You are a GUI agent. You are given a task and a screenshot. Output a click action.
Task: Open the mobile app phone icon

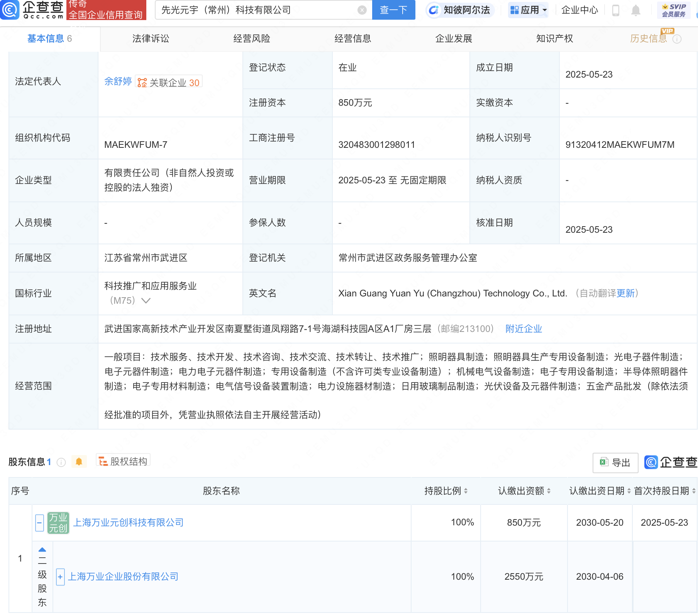616,10
